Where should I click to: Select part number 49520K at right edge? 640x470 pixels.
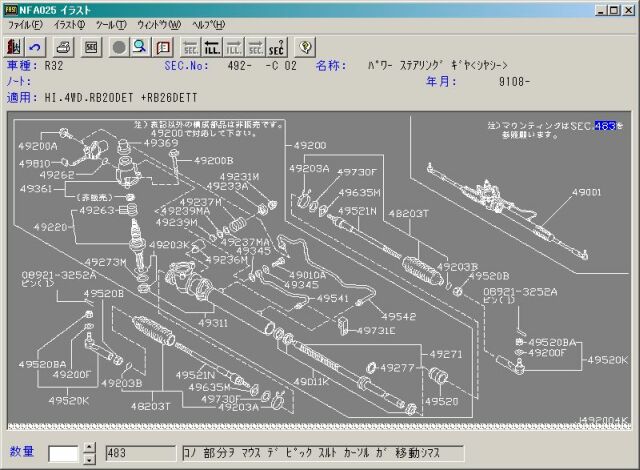click(x=607, y=360)
